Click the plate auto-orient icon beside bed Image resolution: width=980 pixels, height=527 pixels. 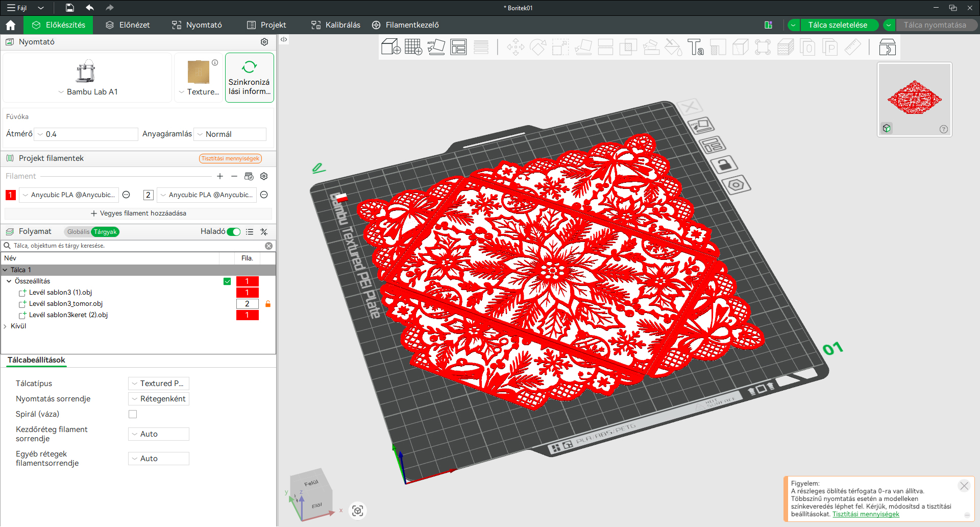click(x=701, y=125)
